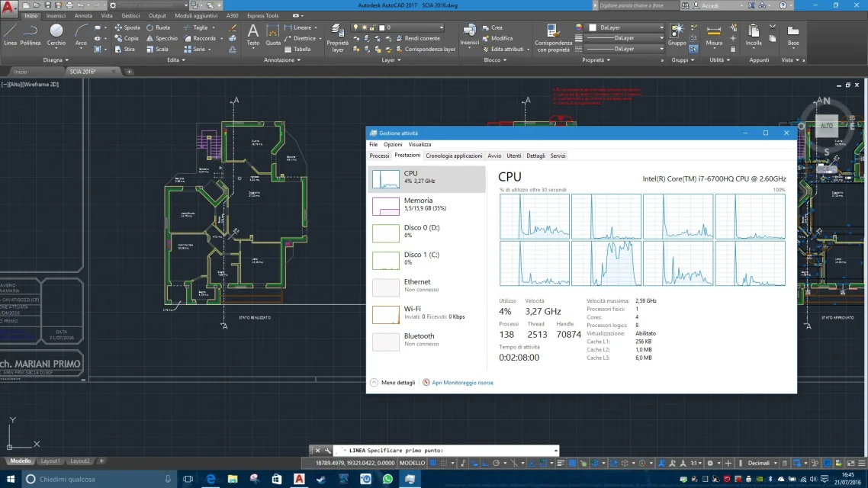Image resolution: width=868 pixels, height=488 pixels.
Task: Click the Taglia trim tool
Action: [x=196, y=27]
